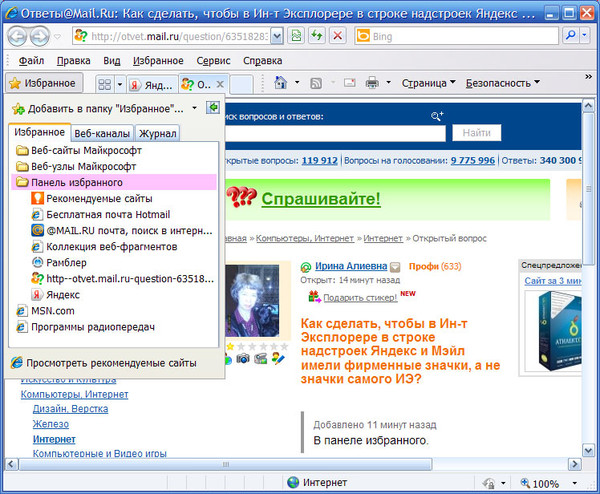Open the search provider dropdown arrow
Viewport: 600px width, 494px height.
[x=585, y=36]
